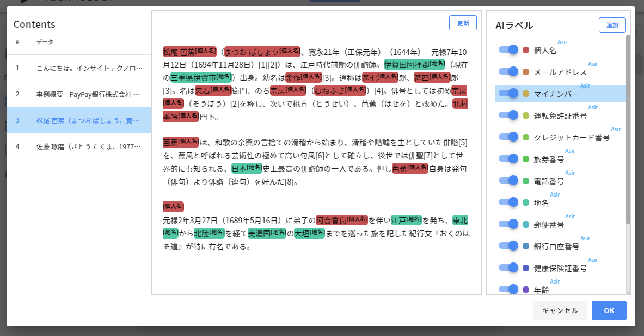644x336 pixels.
Task: Click the green color dot for 旅券番号
Action: [x=526, y=159]
